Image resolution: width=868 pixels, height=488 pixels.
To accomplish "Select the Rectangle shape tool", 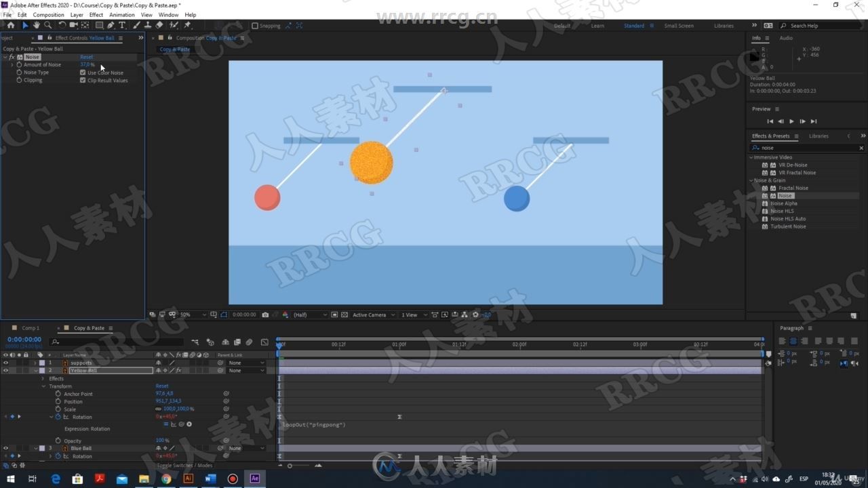I will [x=99, y=25].
